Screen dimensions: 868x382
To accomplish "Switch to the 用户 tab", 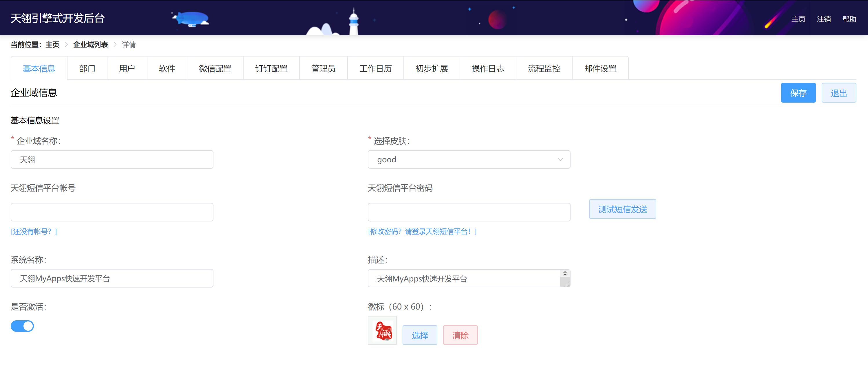I will 127,68.
